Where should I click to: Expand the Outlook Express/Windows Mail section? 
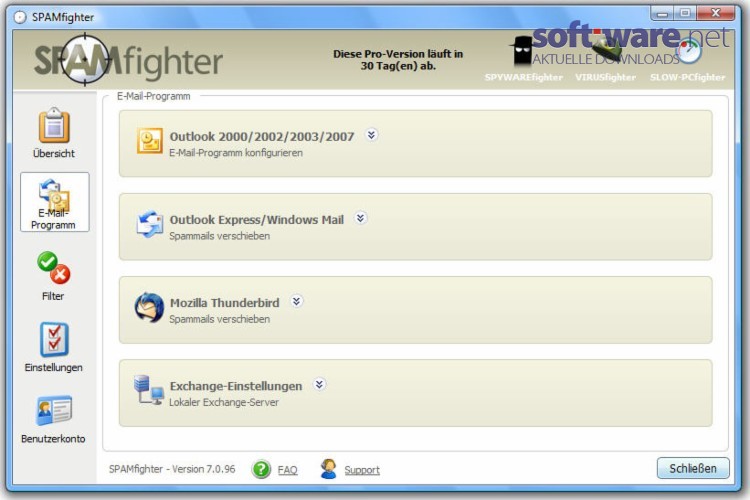[361, 218]
